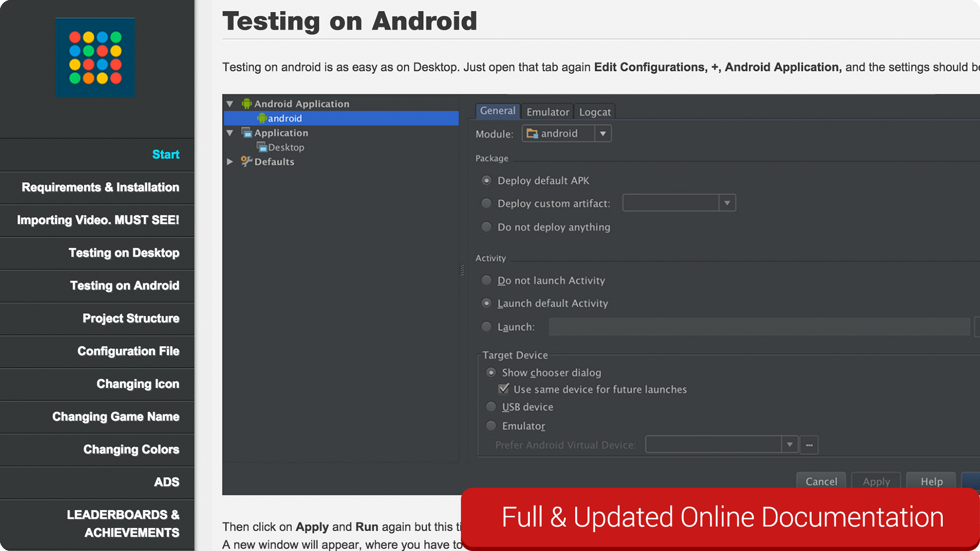Open Configuration File section
Screen dimensions: 980x551
pos(97,351)
